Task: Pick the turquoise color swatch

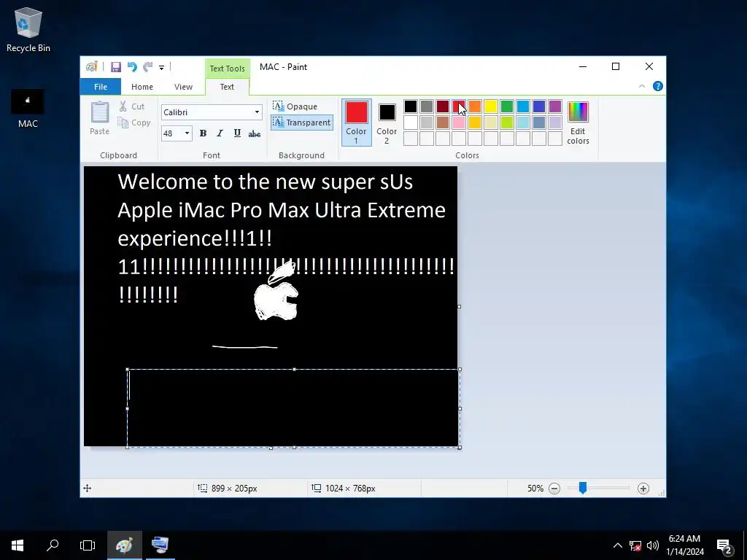Action: click(523, 106)
